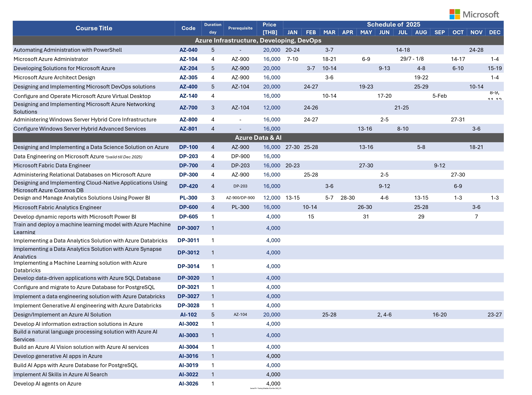
Task: Select course code AZ-700
Action: pyautogui.click(x=188, y=108)
